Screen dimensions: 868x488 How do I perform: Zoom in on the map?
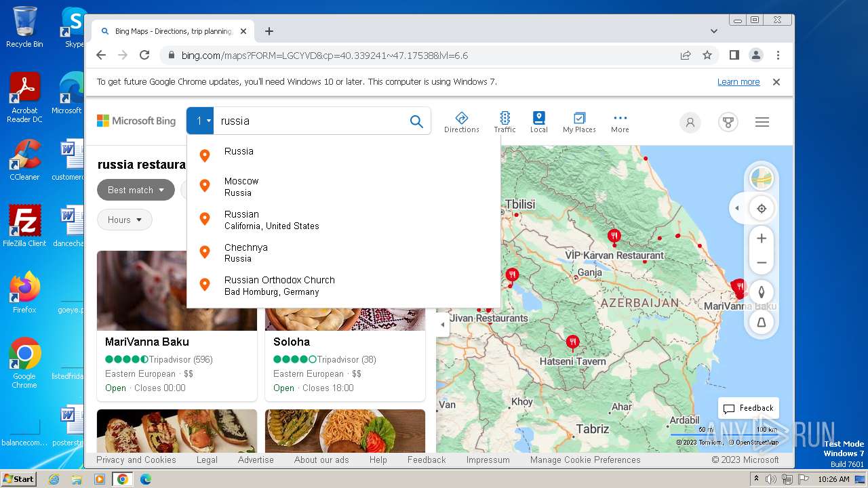(x=762, y=239)
